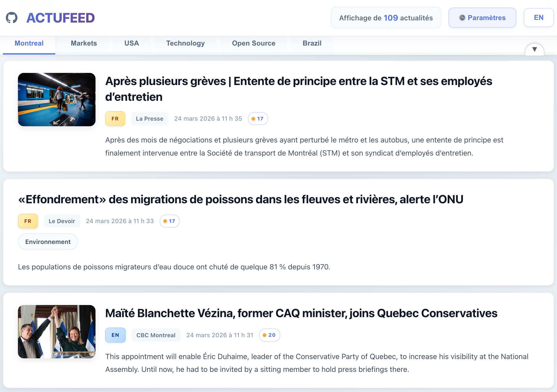This screenshot has width=557, height=392.
Task: Click the score 17 badge on Le Devoir article
Action: [x=169, y=221]
